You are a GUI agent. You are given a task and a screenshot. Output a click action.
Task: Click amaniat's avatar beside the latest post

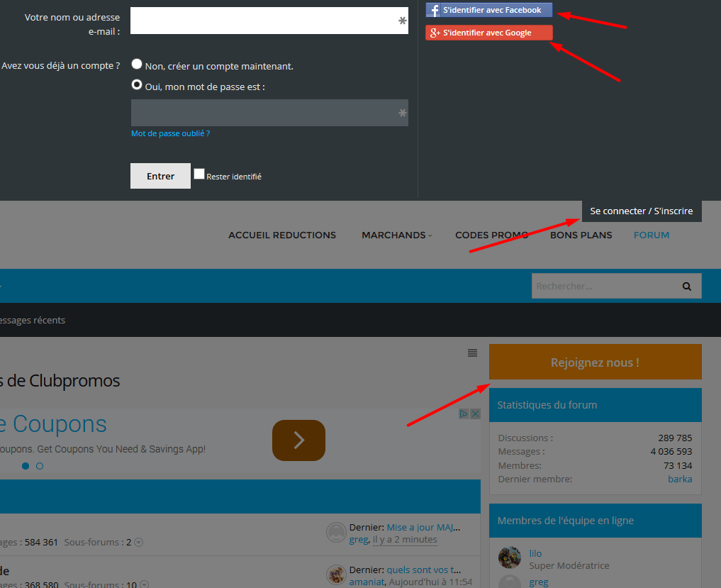[336, 575]
